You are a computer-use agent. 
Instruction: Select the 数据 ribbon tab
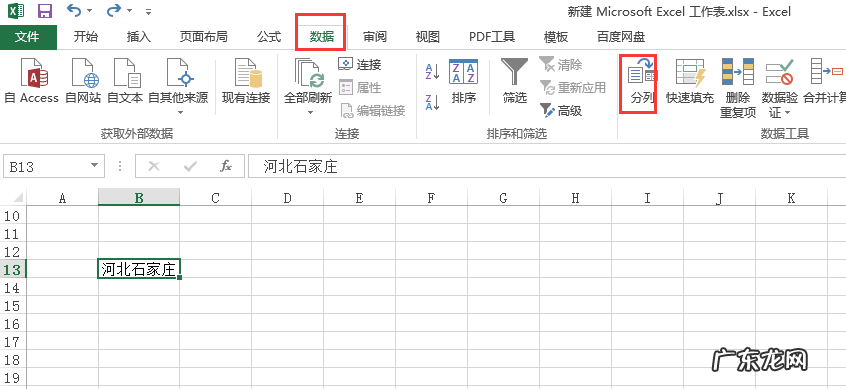322,37
